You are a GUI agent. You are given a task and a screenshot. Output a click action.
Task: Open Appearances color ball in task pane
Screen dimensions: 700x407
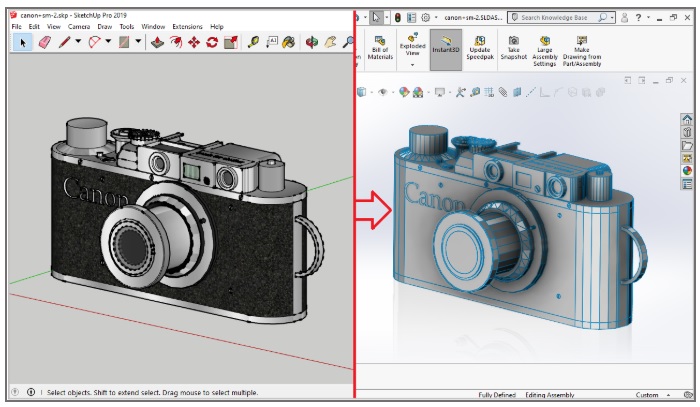[x=687, y=171]
